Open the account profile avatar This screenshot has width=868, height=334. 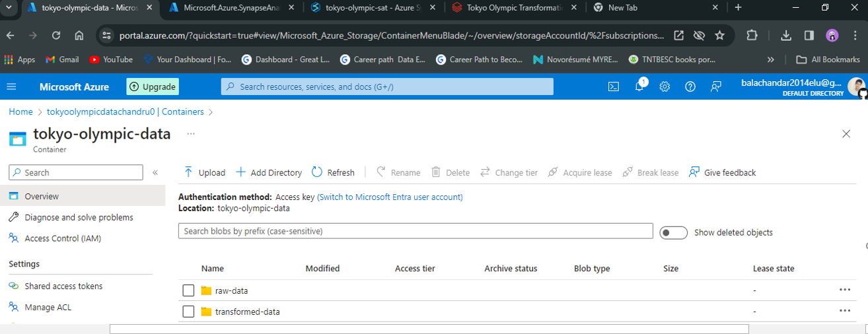857,87
